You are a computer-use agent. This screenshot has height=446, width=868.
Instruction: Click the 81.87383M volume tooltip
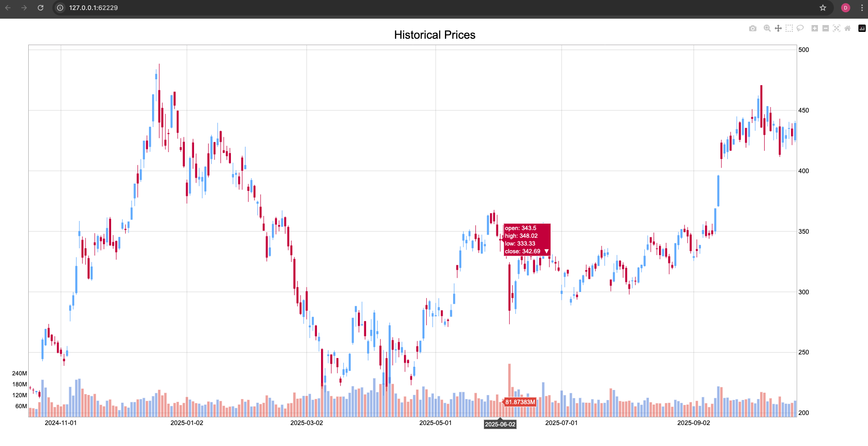point(520,402)
